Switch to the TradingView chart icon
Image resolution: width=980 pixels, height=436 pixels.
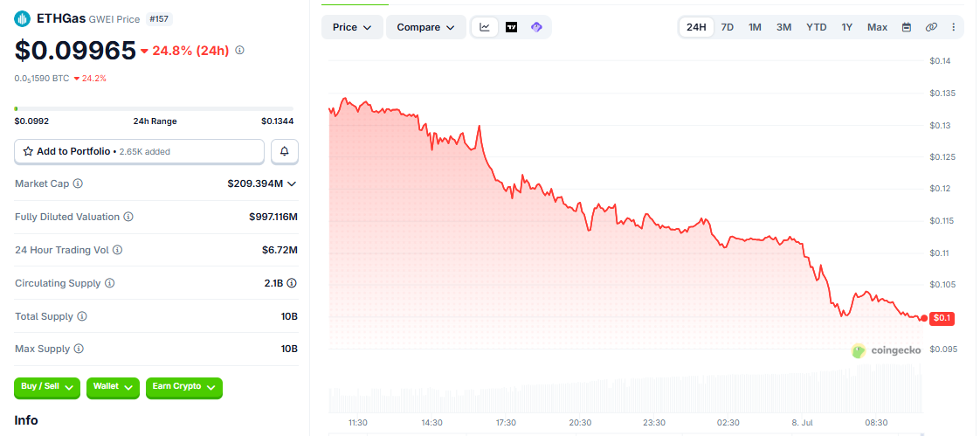click(511, 27)
